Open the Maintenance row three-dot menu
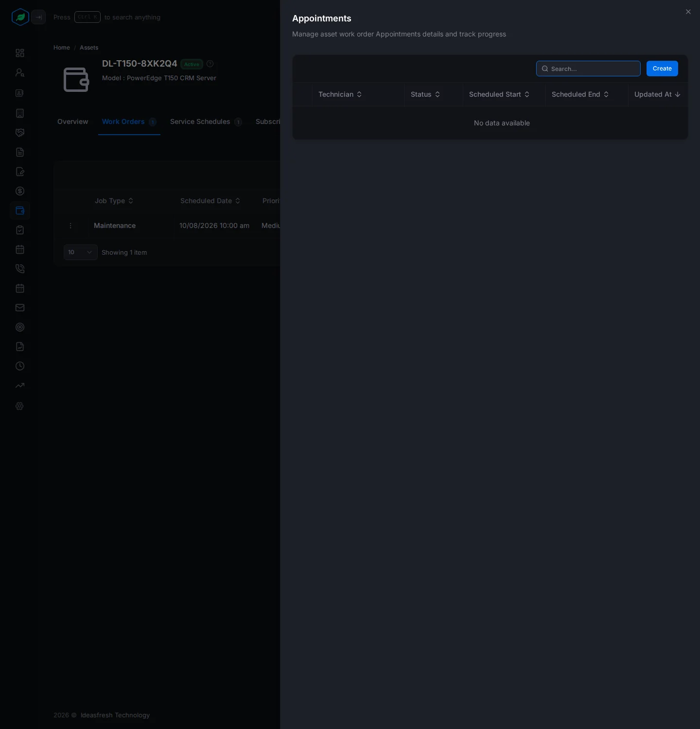The height and width of the screenshot is (729, 700). click(70, 226)
